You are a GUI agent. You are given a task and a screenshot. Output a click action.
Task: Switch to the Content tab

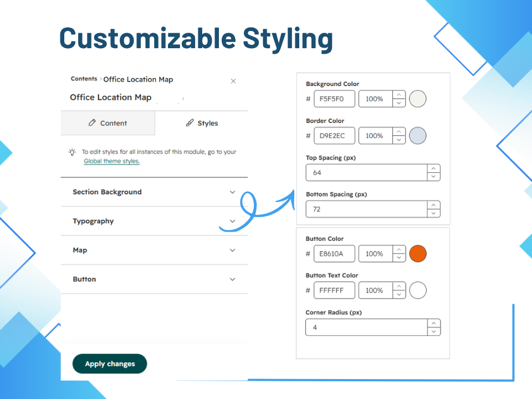tap(108, 123)
